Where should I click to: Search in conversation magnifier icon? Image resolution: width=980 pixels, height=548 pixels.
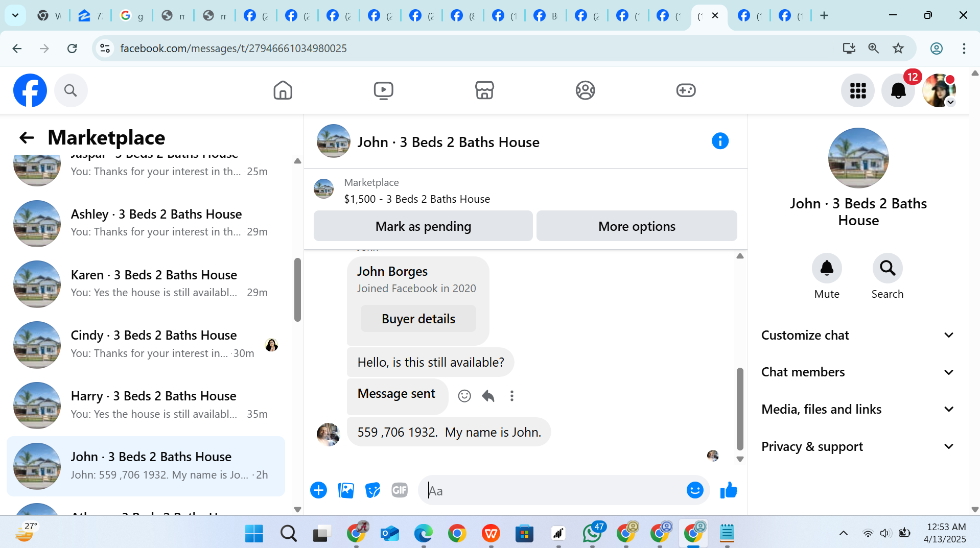click(888, 268)
